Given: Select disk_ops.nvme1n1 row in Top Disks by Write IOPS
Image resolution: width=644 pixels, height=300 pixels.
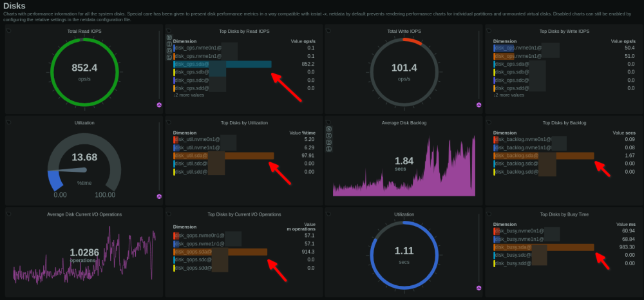Looking at the screenshot, I should click(x=564, y=56).
